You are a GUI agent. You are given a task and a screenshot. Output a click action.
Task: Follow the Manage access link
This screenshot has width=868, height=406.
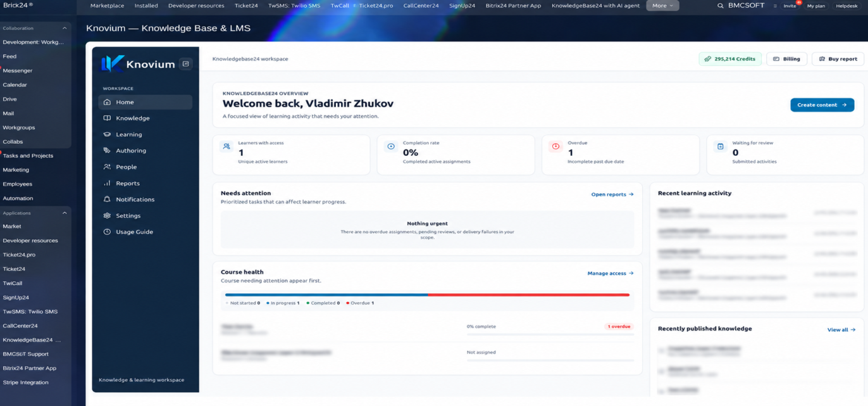(x=610, y=274)
